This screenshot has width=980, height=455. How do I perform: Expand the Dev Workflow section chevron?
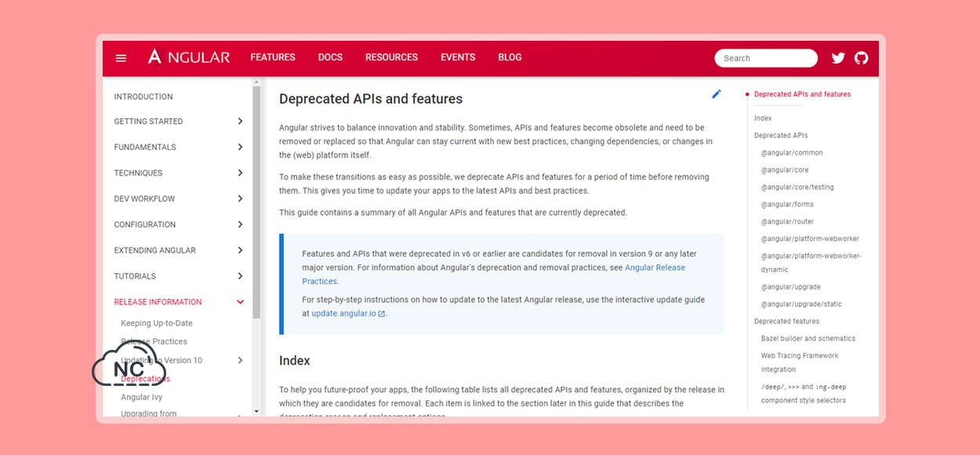point(240,199)
